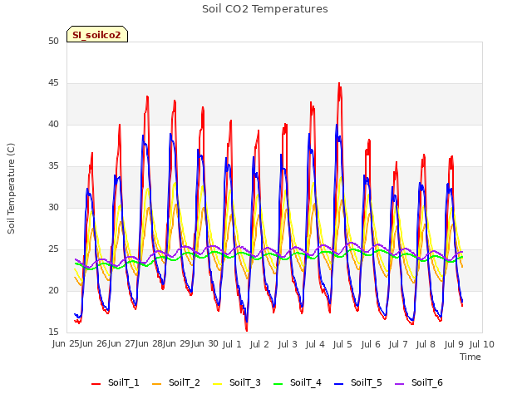Toggle the SoilT_5 legend entry

click(x=358, y=382)
